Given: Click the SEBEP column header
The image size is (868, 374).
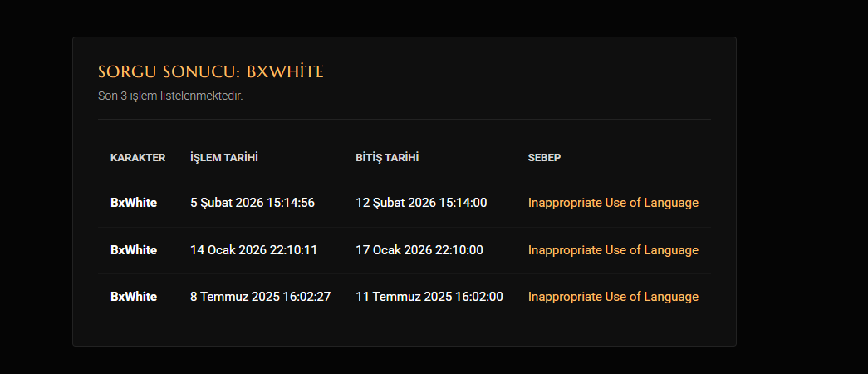Looking at the screenshot, I should (544, 158).
